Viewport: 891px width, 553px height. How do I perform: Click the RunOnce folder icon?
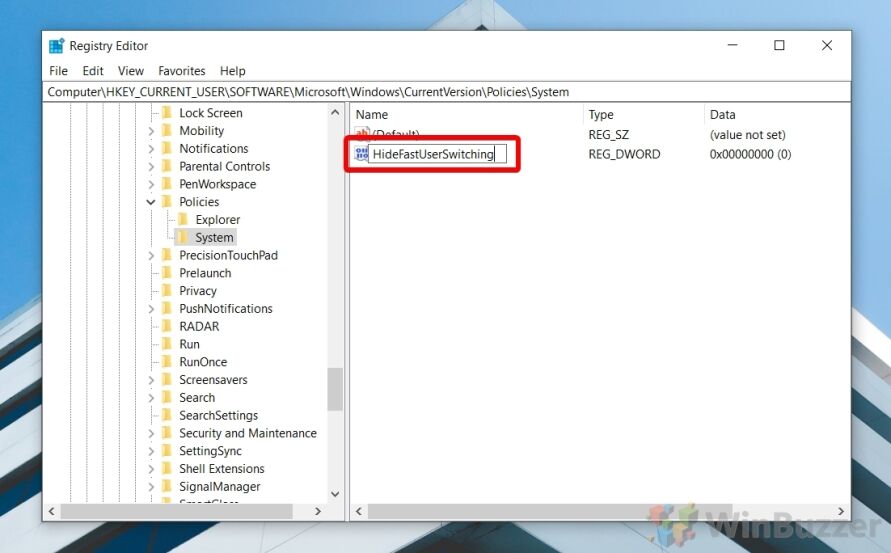pos(167,361)
